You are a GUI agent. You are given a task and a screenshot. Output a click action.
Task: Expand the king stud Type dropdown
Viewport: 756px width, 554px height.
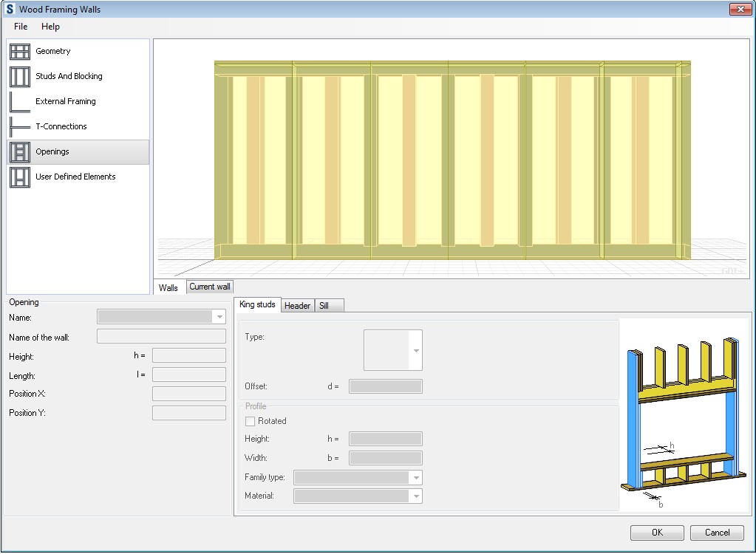[415, 350]
